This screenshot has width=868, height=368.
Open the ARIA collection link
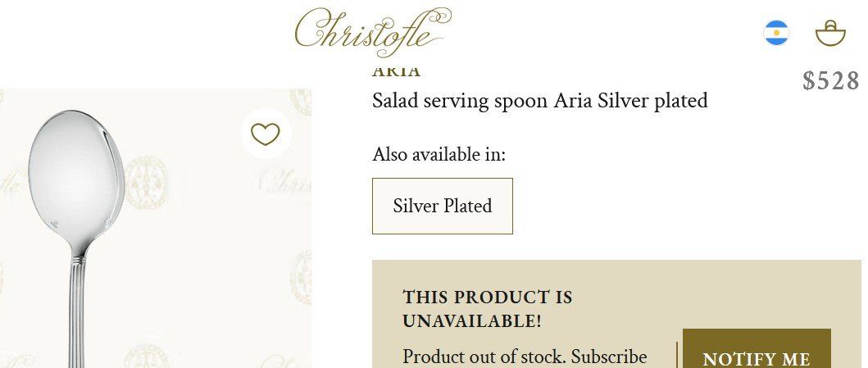397,71
